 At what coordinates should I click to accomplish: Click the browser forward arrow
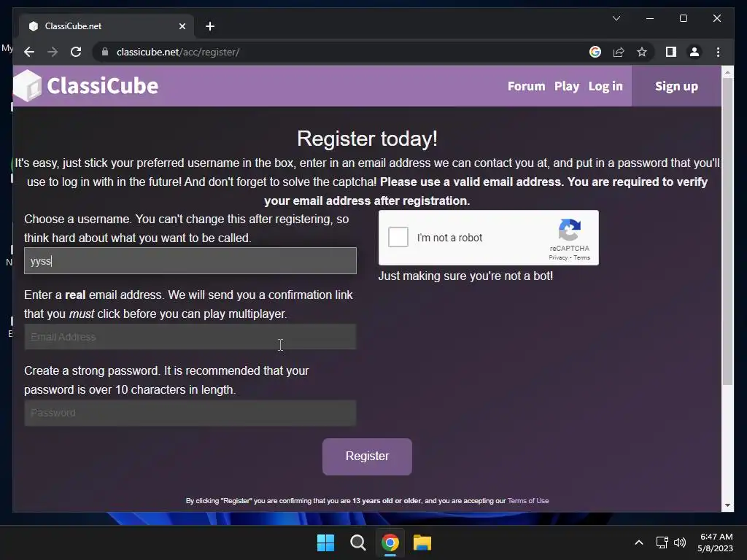click(53, 52)
